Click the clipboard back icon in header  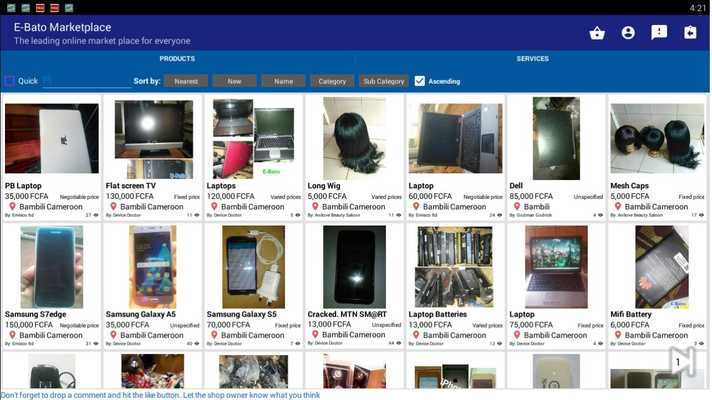[x=690, y=33]
